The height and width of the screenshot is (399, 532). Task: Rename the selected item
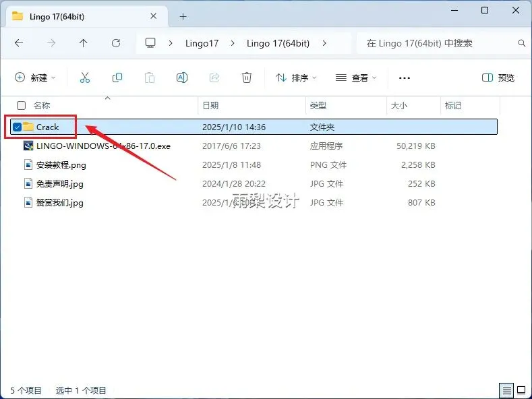click(182, 78)
